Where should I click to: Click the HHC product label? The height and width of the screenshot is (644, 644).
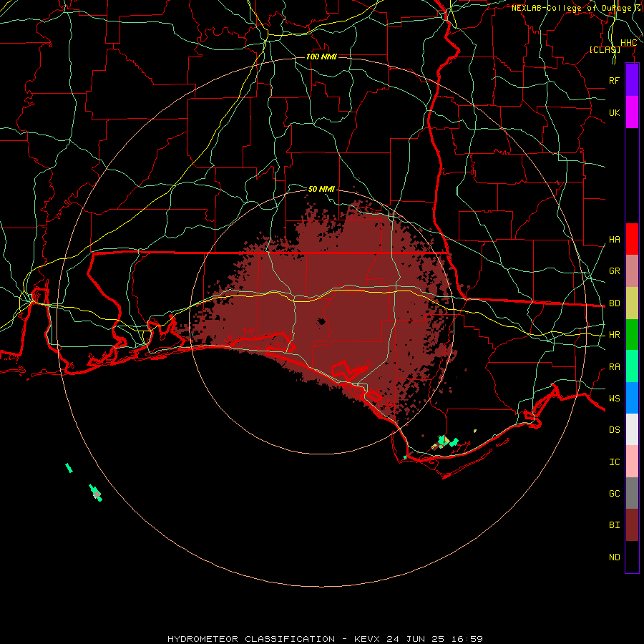pos(628,43)
